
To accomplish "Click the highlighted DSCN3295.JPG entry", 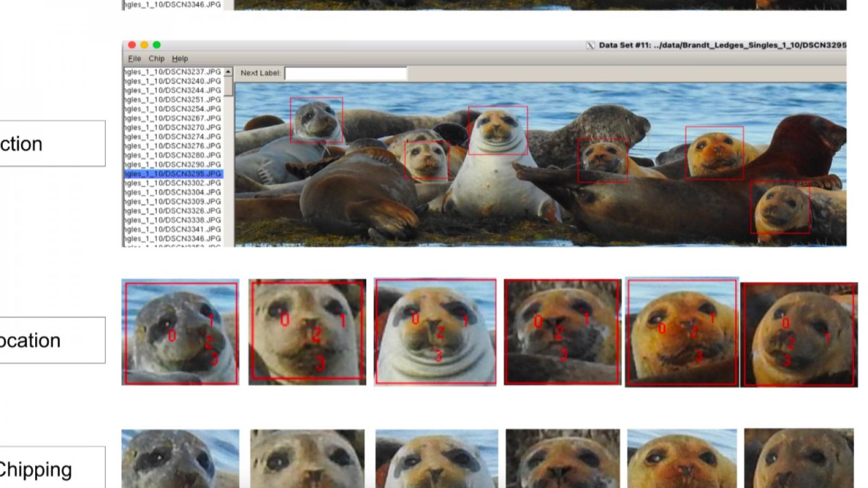I will [173, 174].
